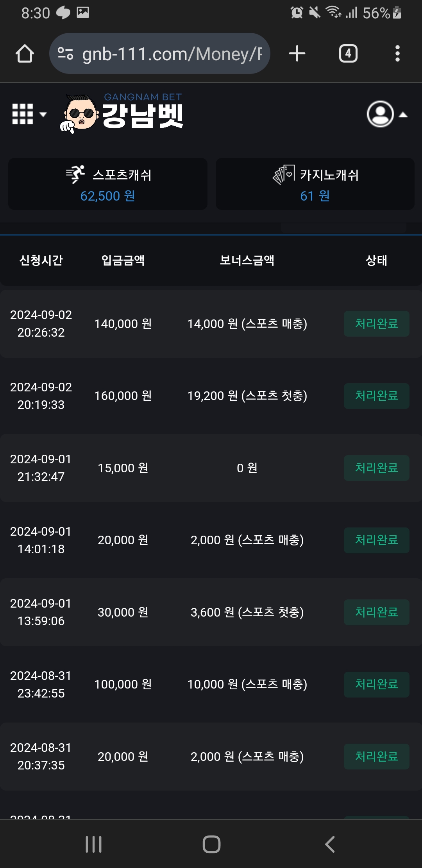Screen dimensions: 422x868
Task: Select the 100,000 원 deposit row
Action: point(211,684)
